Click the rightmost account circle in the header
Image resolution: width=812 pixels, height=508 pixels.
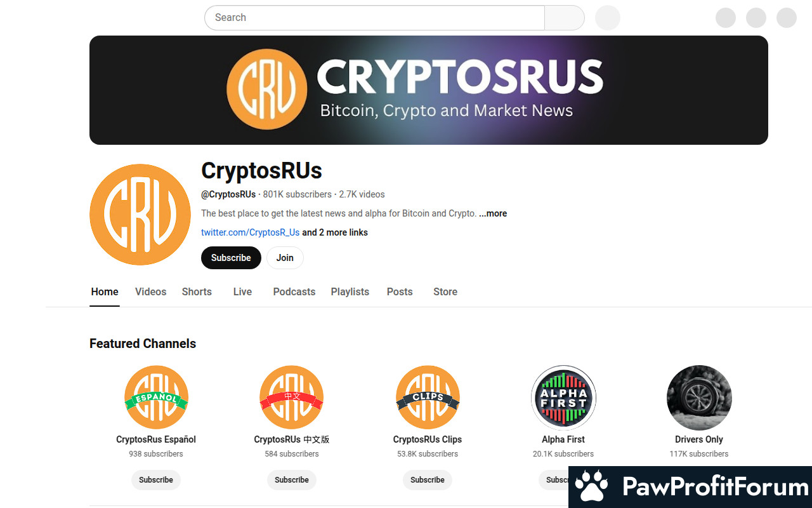[787, 18]
